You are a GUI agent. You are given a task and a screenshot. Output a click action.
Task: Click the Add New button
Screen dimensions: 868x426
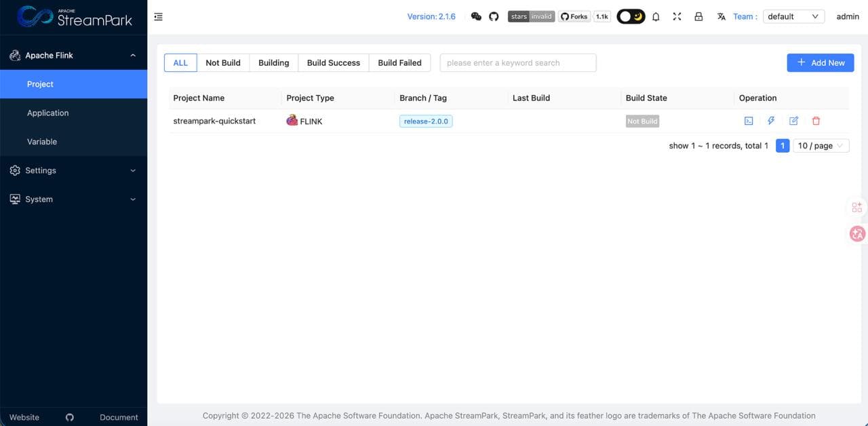pos(820,62)
